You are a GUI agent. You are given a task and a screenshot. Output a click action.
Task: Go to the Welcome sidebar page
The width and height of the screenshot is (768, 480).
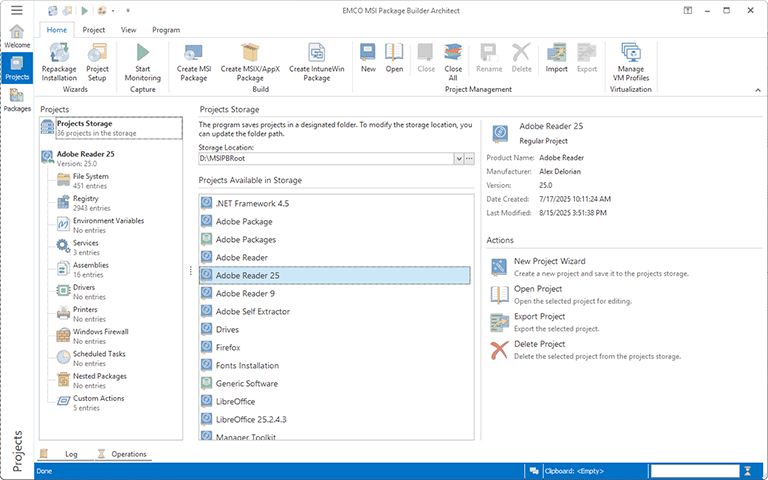click(17, 36)
